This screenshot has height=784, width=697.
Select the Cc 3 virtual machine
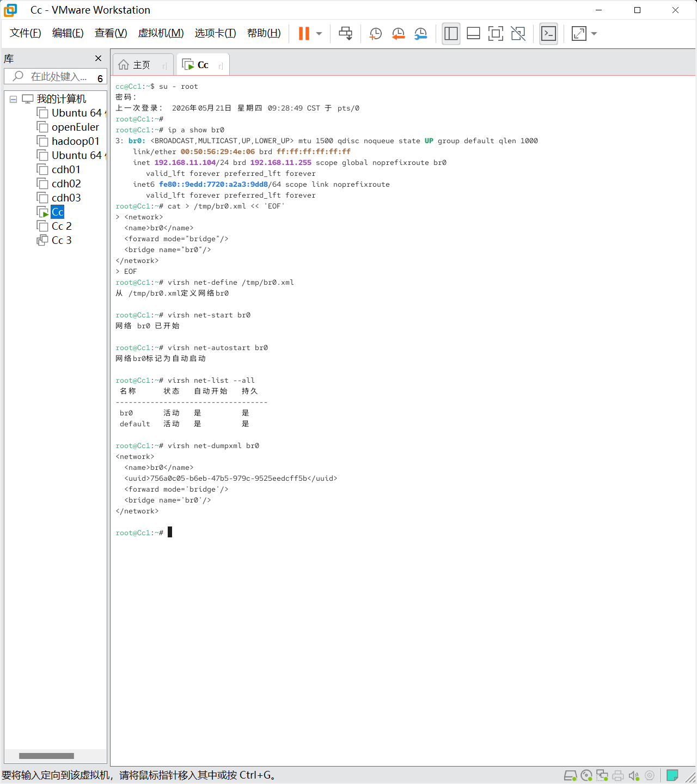point(62,240)
